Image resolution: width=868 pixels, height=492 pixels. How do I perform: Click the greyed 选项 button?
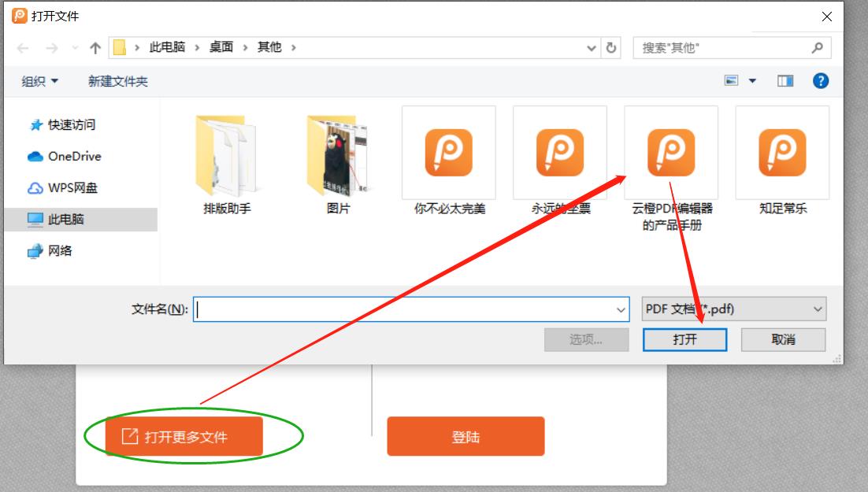coord(587,339)
